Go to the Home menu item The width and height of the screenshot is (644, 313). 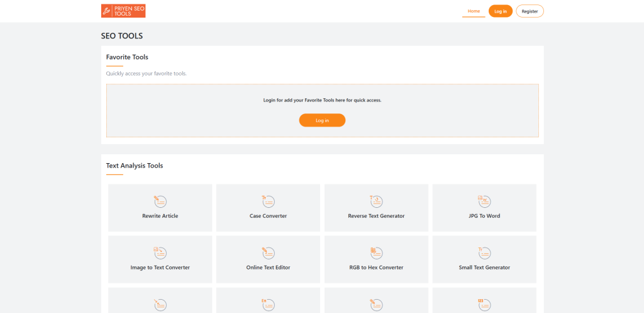pyautogui.click(x=474, y=11)
